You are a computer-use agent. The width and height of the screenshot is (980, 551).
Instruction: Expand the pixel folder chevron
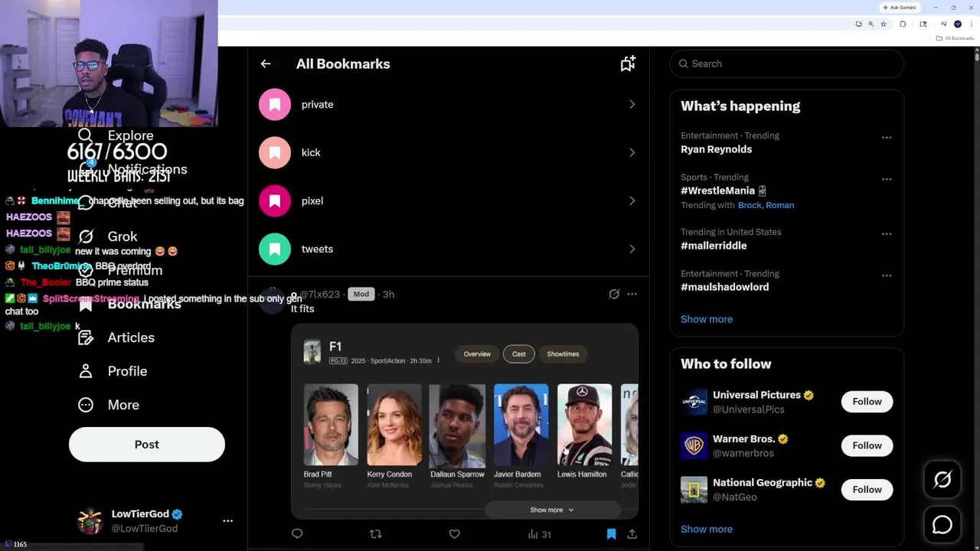point(632,201)
